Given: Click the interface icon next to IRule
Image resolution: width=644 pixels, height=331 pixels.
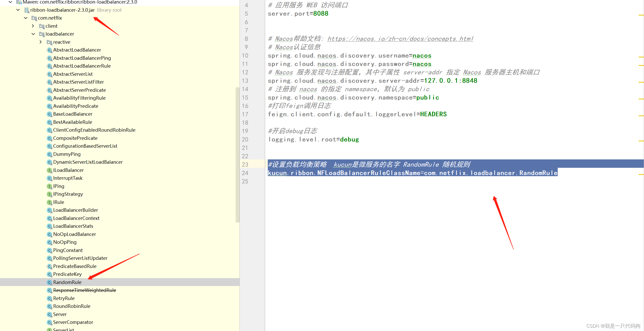Looking at the screenshot, I should click(49, 202).
